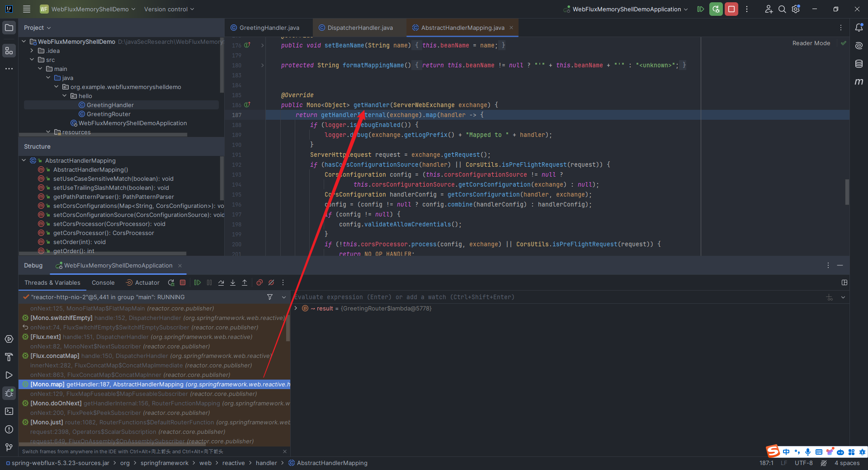Select setOrder(int): void in Structure
The width and height of the screenshot is (868, 470).
79,242
